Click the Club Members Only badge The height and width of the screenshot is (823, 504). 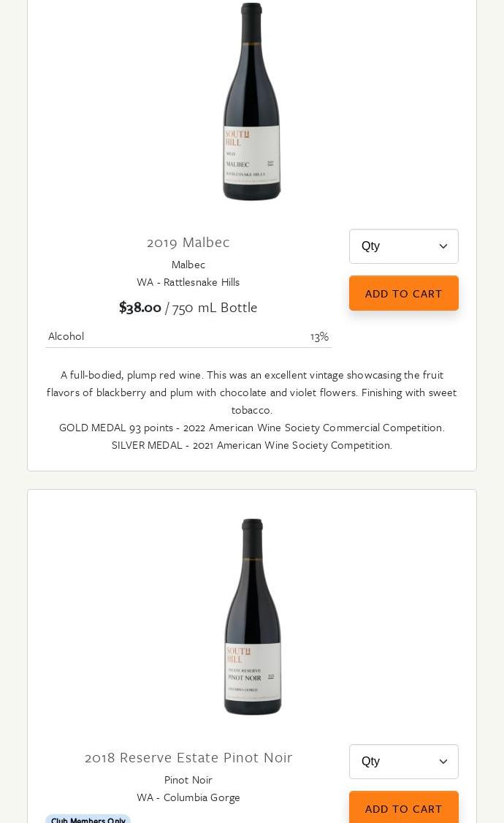pos(88,820)
